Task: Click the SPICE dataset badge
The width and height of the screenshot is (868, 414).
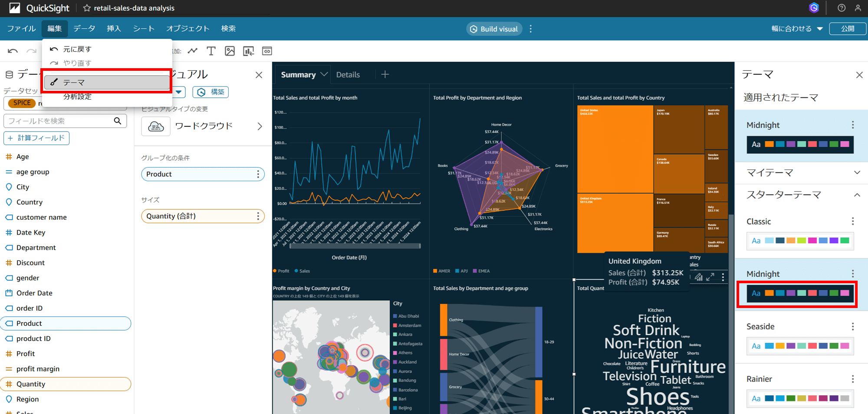Action: point(22,103)
